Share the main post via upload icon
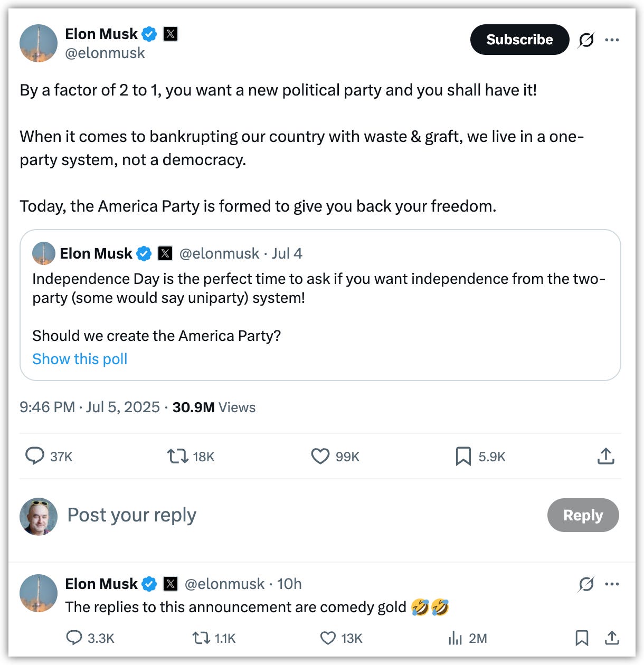Viewport: 644px width, 665px height. (605, 456)
